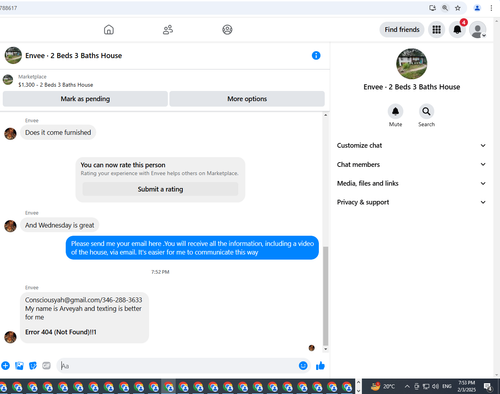Click the browser address bar
The height and width of the screenshot is (394, 500).
point(213,8)
